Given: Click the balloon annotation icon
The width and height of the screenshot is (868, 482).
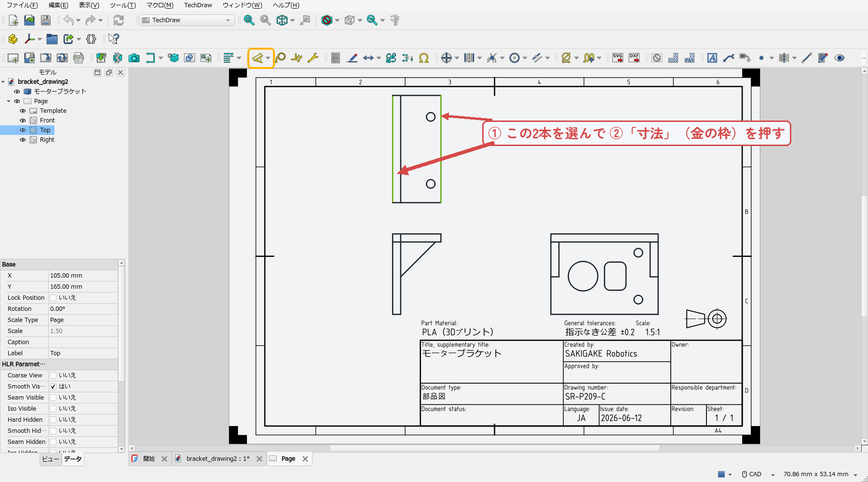Looking at the screenshot, I should click(280, 58).
